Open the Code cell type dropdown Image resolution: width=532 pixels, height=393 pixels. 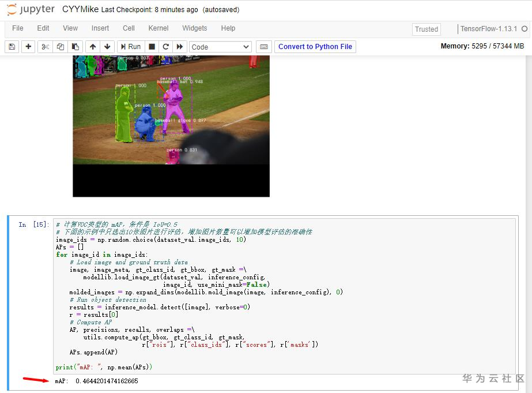[x=220, y=47]
